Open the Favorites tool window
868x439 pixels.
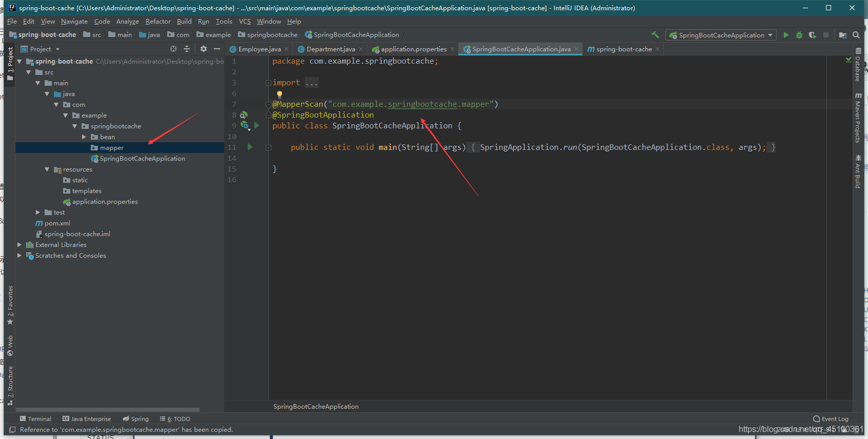10,305
